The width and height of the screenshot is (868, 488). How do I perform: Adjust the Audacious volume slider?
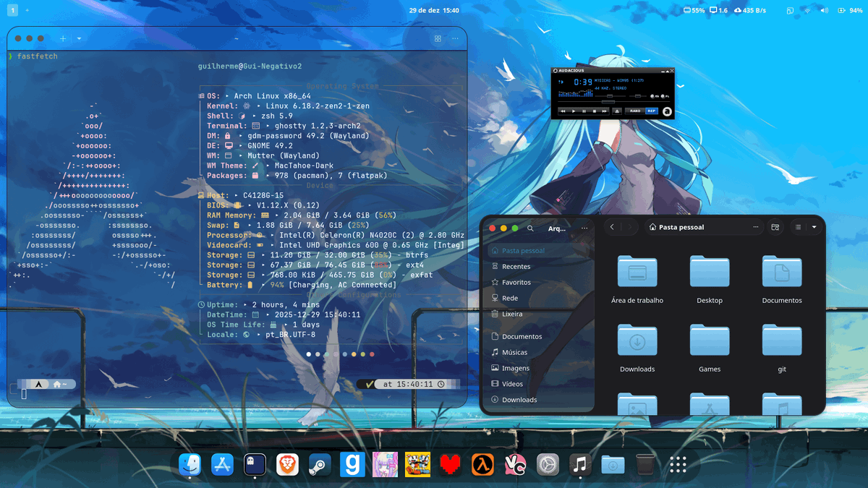pos(610,96)
